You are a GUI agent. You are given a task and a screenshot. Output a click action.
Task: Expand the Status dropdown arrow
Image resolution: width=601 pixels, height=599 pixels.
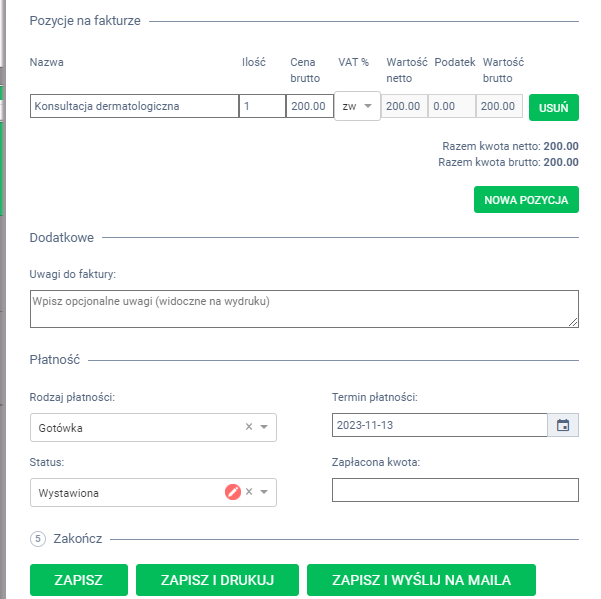264,492
